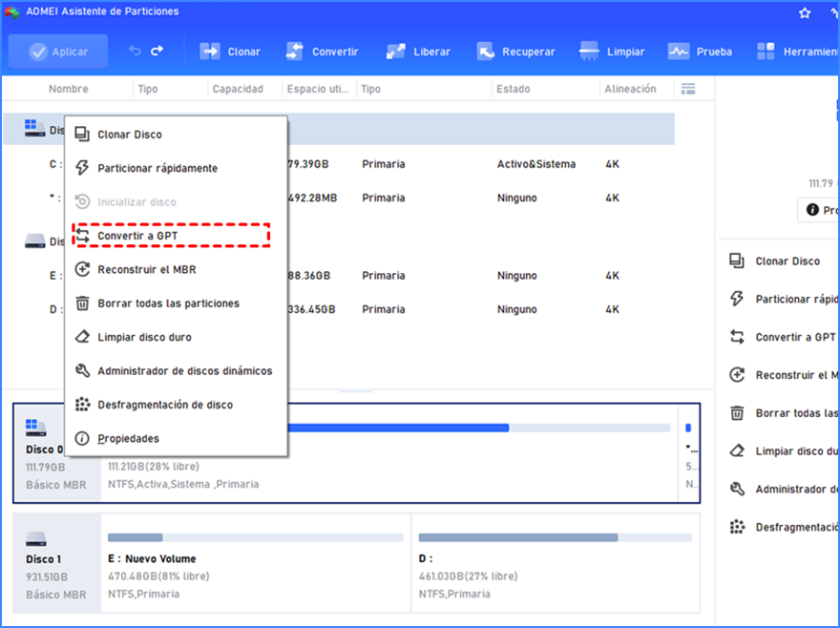Select E: Nuevo Volume partition in disk map
The image size is (840, 628).
[256, 563]
